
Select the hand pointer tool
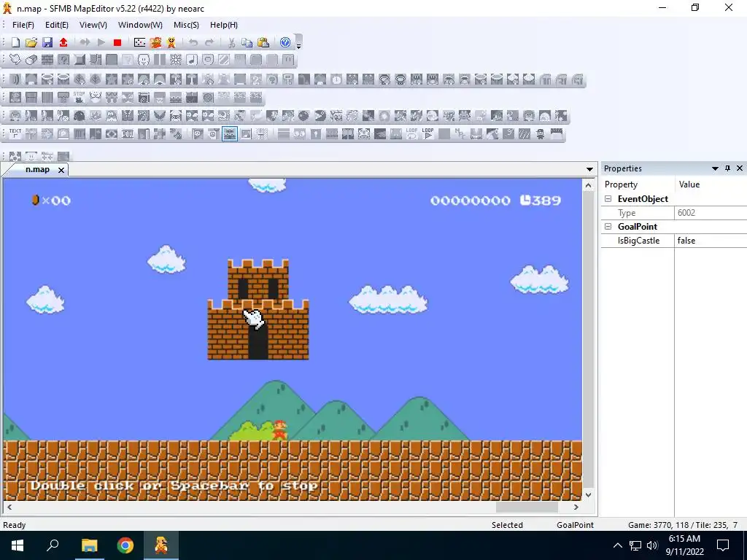(x=15, y=60)
